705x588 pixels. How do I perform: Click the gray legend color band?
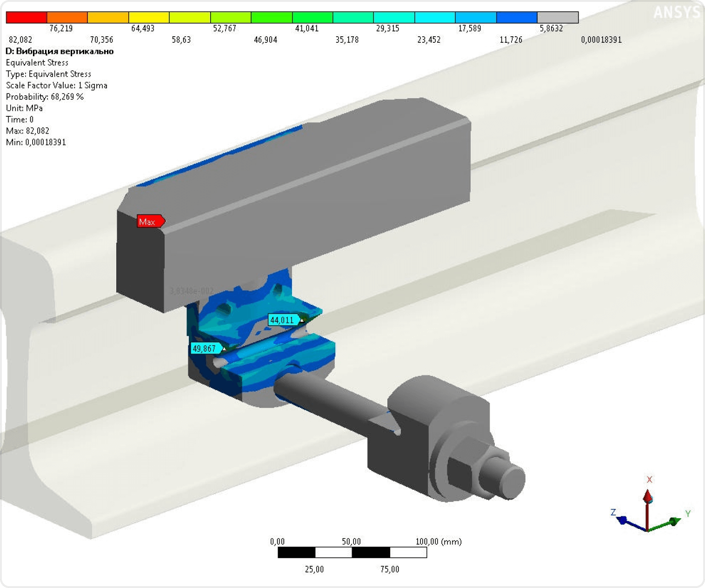coord(558,18)
